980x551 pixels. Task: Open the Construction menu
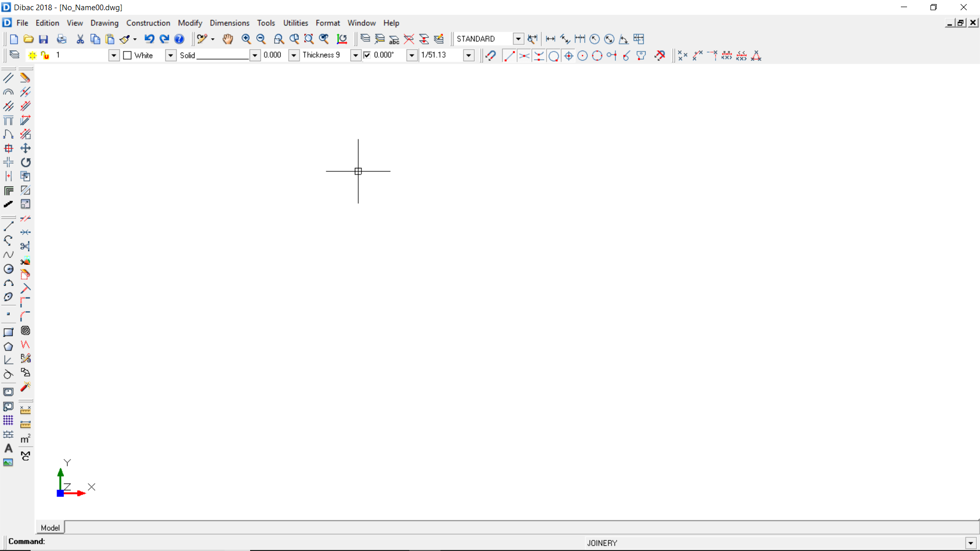(148, 23)
